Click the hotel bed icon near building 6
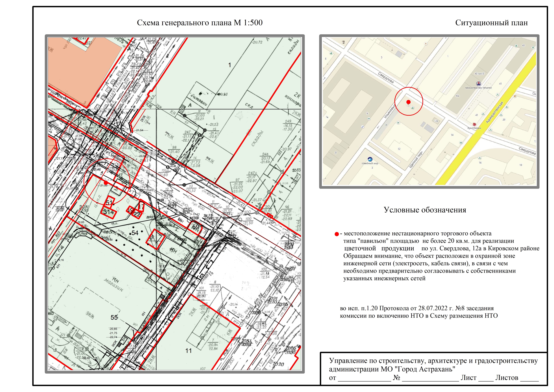The height and width of the screenshot is (392, 554). click(369, 119)
